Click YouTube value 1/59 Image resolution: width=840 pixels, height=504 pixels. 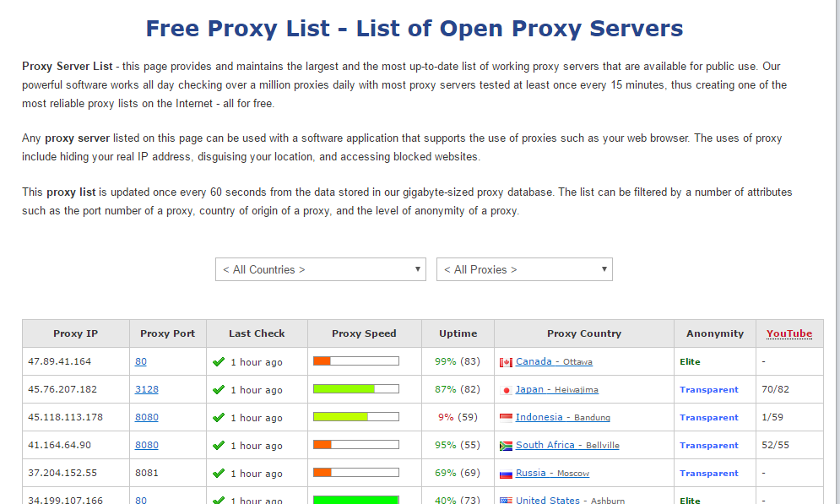[x=772, y=417]
